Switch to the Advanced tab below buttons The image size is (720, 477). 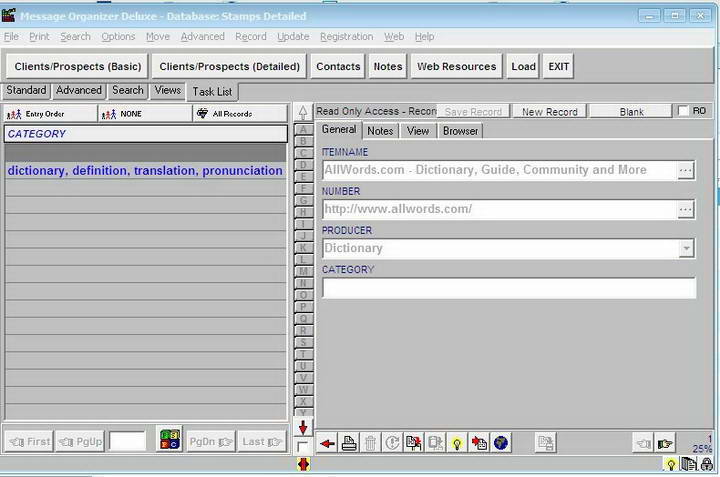point(79,90)
